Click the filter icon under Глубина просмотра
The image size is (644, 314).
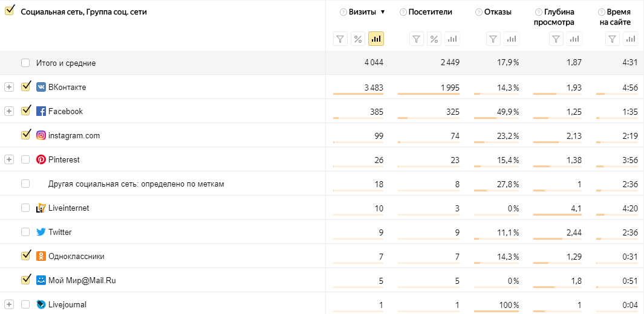(556, 39)
